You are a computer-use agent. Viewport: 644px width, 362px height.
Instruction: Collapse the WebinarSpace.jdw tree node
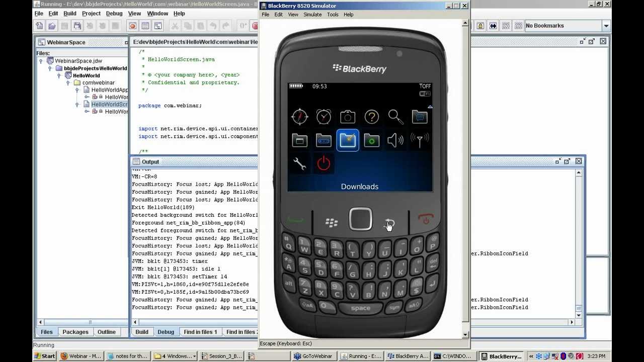[x=41, y=61]
